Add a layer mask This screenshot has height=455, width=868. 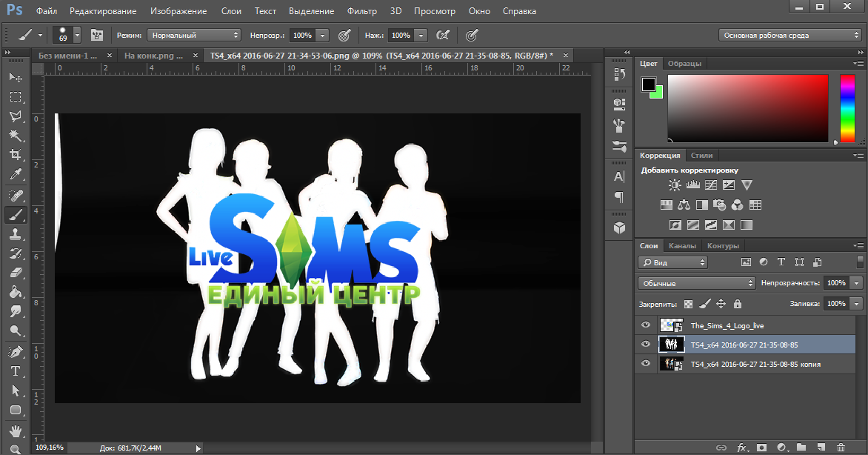(761, 448)
